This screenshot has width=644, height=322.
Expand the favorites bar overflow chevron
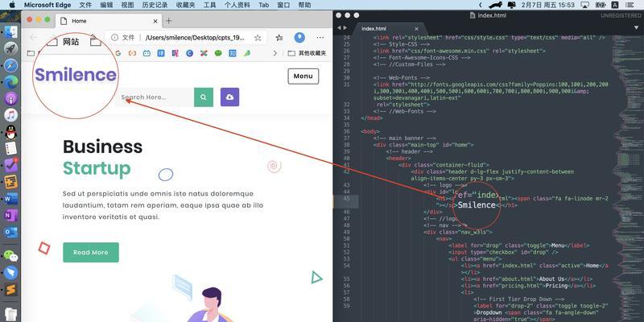275,53
